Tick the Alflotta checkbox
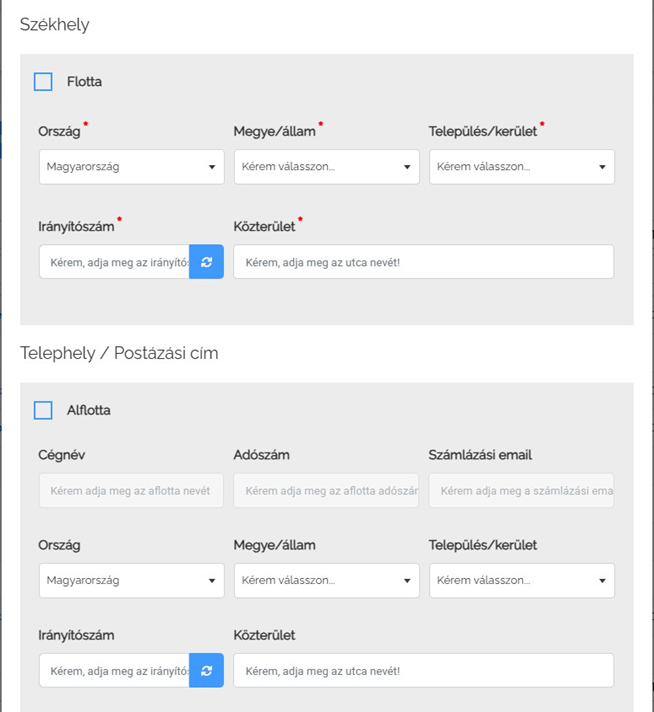This screenshot has height=712, width=654. tap(43, 410)
